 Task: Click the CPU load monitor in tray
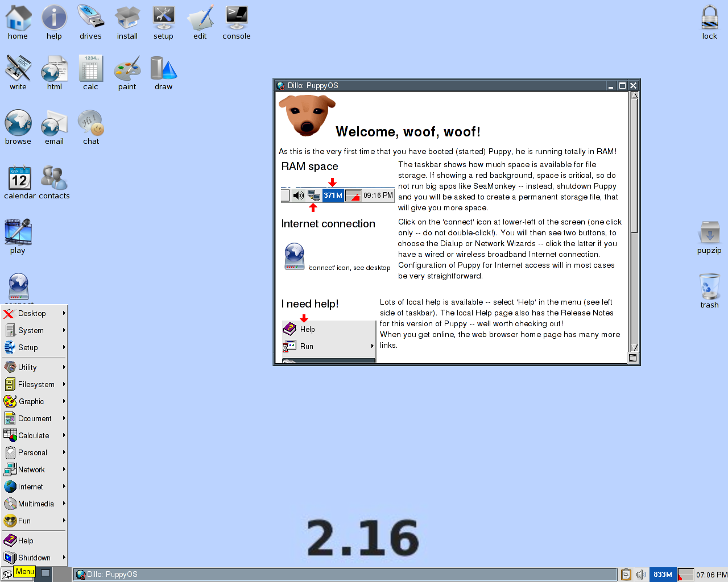coord(686,575)
